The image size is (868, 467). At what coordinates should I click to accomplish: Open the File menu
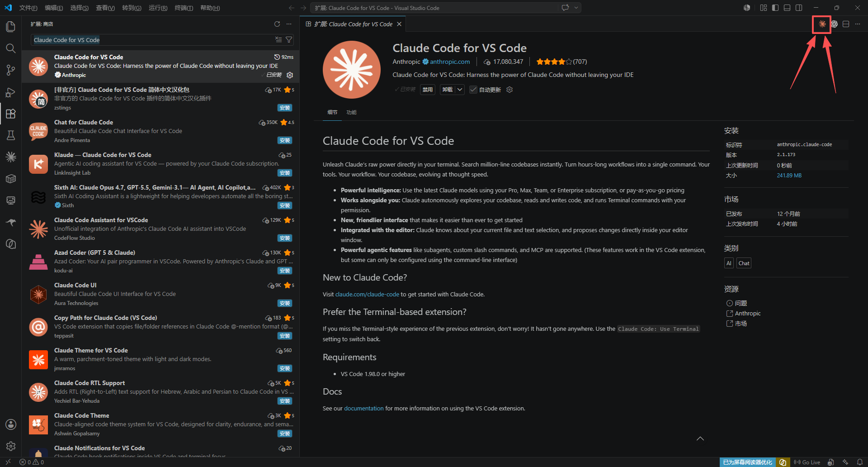point(28,8)
